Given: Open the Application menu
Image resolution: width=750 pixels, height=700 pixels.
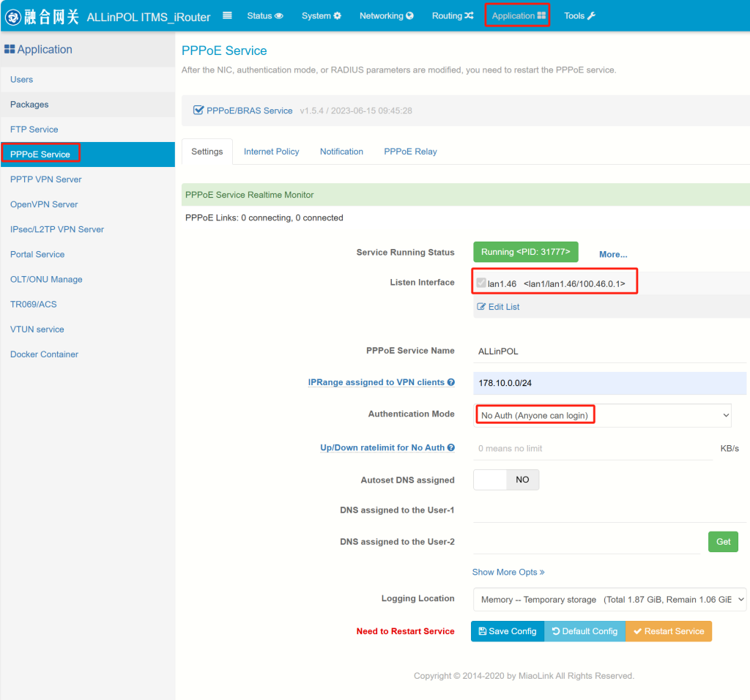Looking at the screenshot, I should 518,16.
